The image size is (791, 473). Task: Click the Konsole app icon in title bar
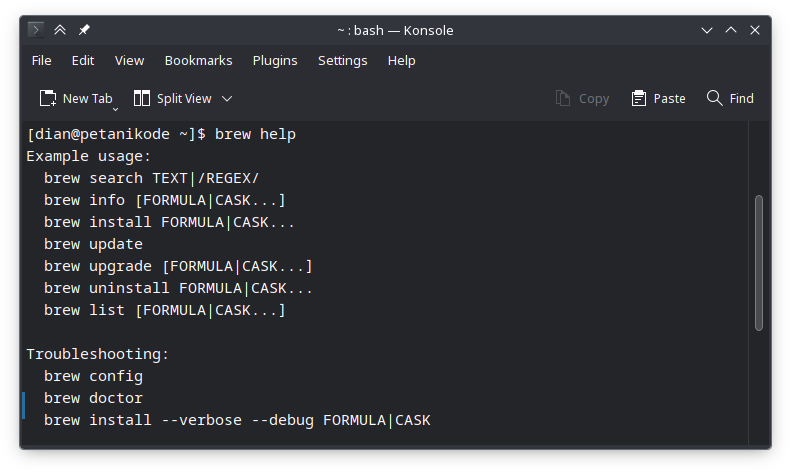pyautogui.click(x=35, y=30)
